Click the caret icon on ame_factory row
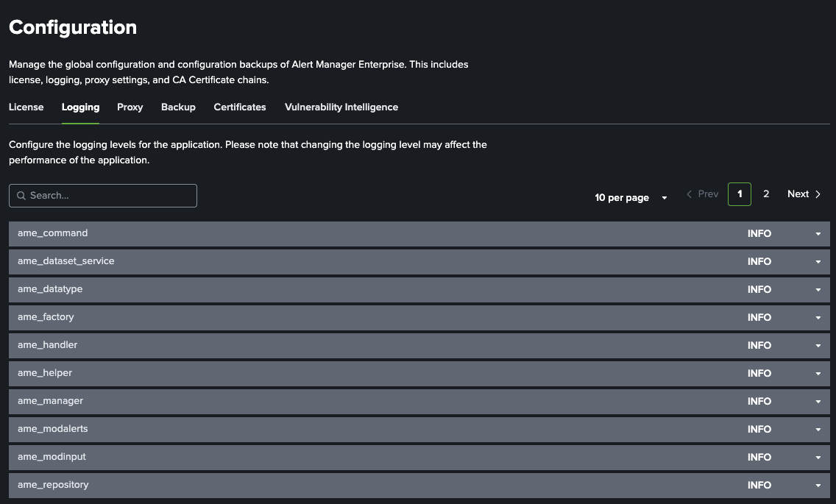Image resolution: width=836 pixels, height=504 pixels. click(x=818, y=317)
